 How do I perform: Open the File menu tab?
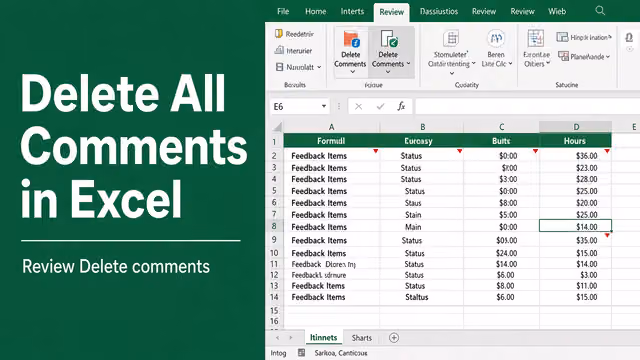click(x=283, y=11)
